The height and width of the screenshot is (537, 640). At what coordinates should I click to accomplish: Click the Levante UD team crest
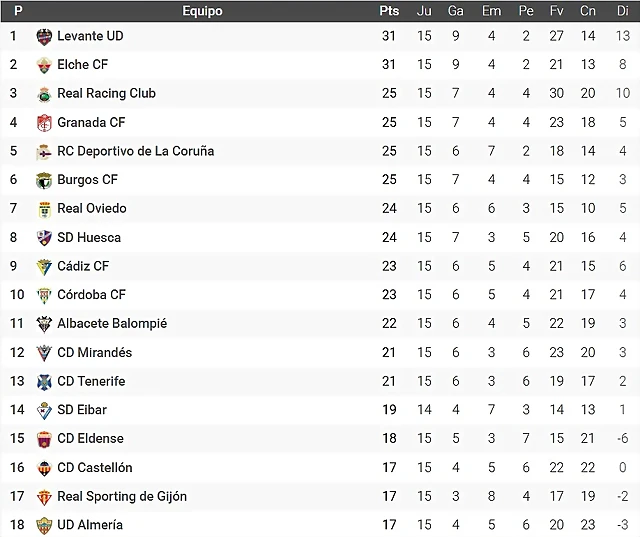[44, 37]
